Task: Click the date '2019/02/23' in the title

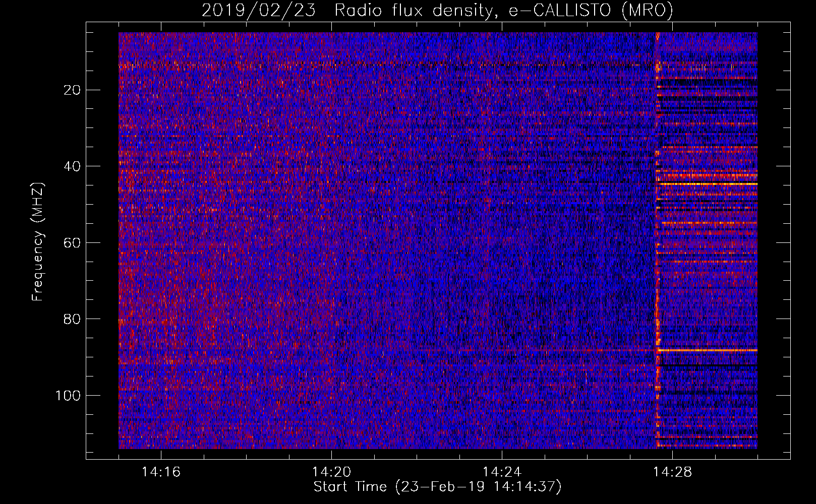Action: tap(259, 10)
